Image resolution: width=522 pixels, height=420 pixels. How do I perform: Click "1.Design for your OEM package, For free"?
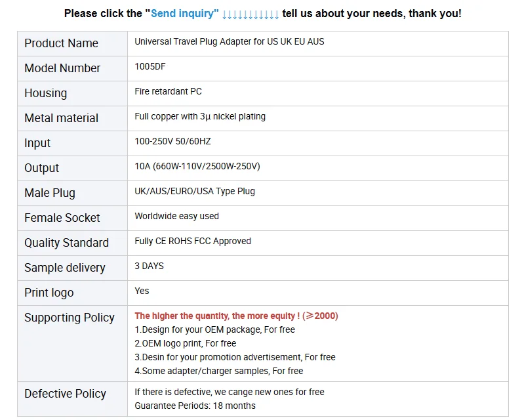coord(214,329)
